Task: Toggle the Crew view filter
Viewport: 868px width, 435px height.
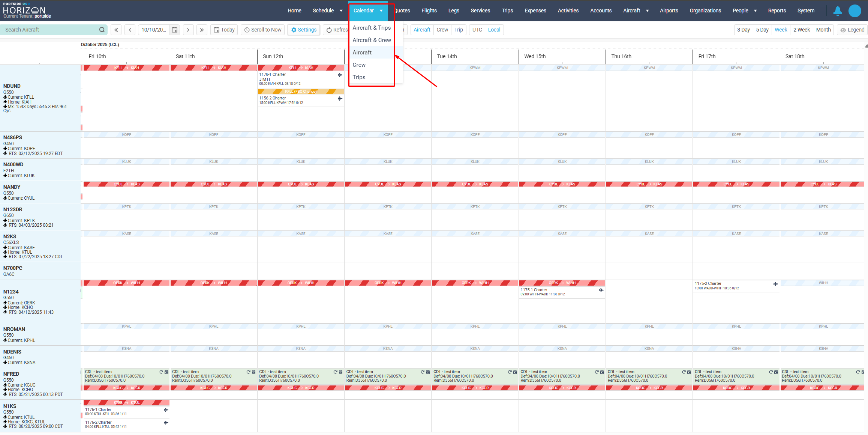Action: (x=442, y=30)
